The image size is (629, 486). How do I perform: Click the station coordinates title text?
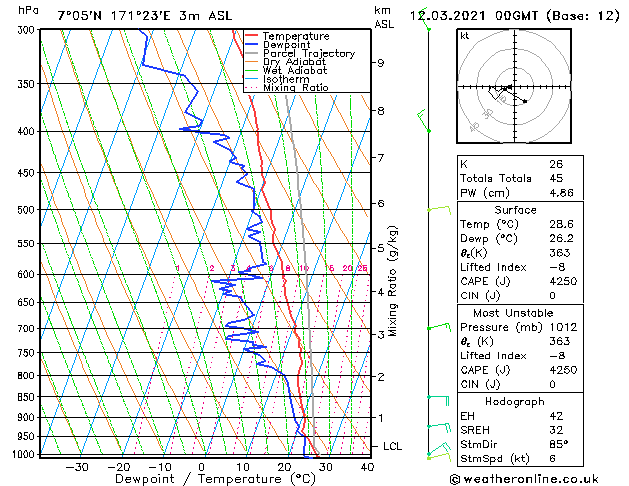(145, 16)
